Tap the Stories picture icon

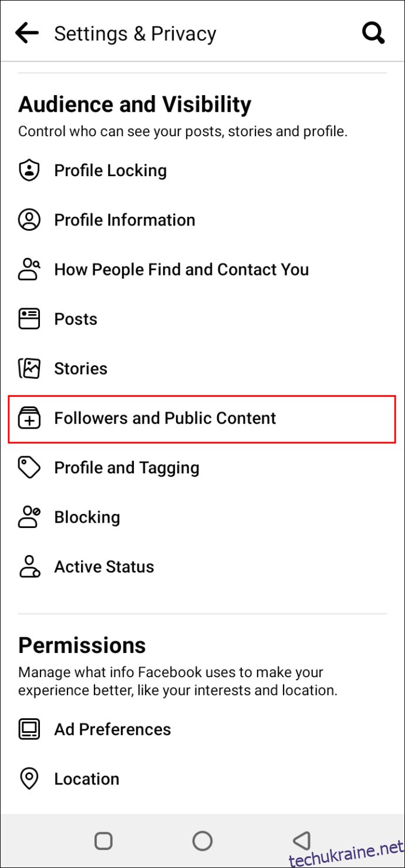point(29,369)
